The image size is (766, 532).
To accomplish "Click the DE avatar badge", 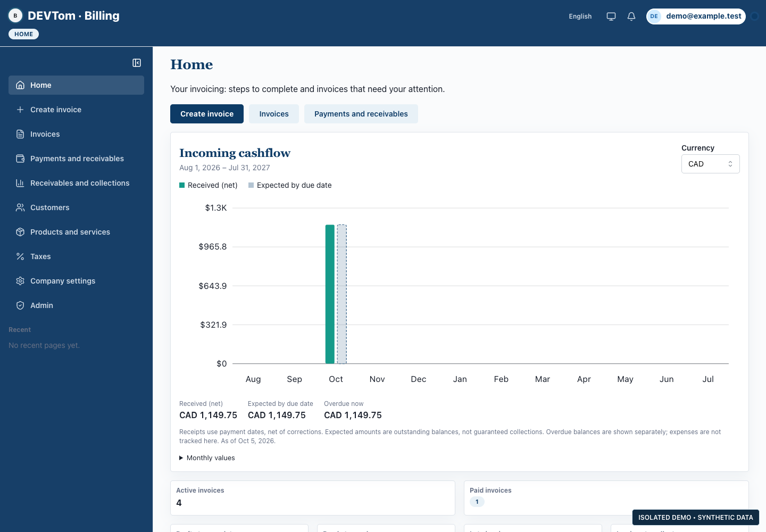I will click(654, 16).
